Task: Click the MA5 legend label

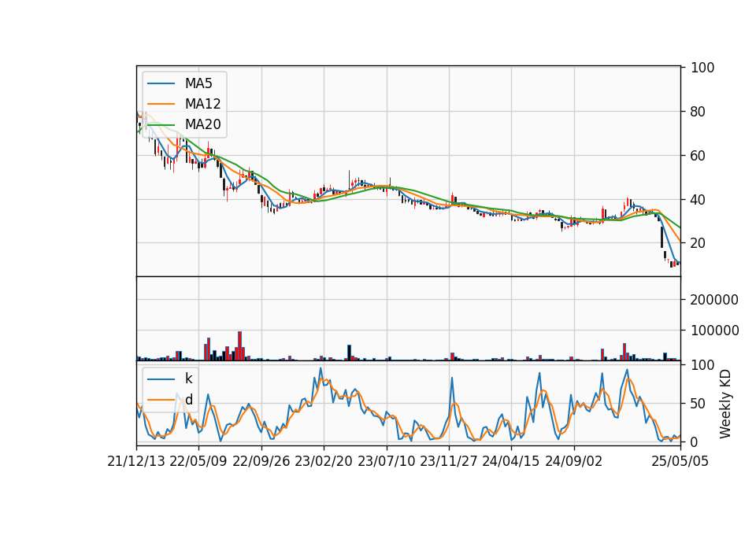Action: click(198, 83)
